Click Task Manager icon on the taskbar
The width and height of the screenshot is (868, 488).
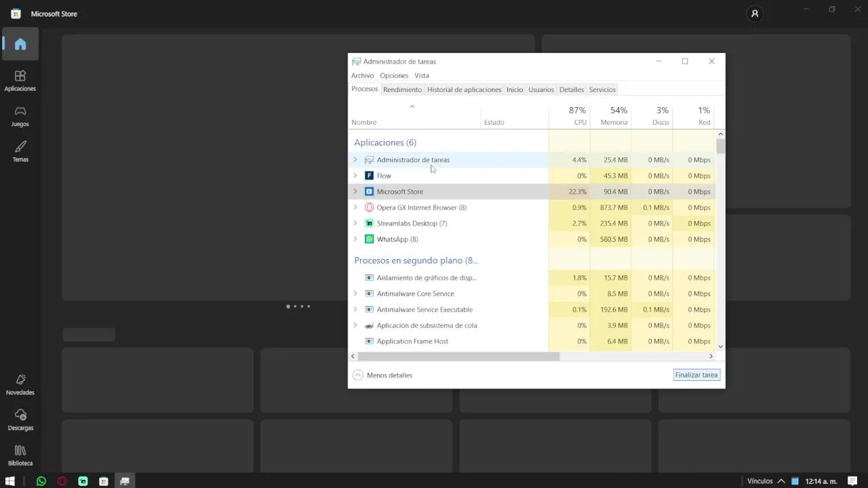[x=125, y=481]
